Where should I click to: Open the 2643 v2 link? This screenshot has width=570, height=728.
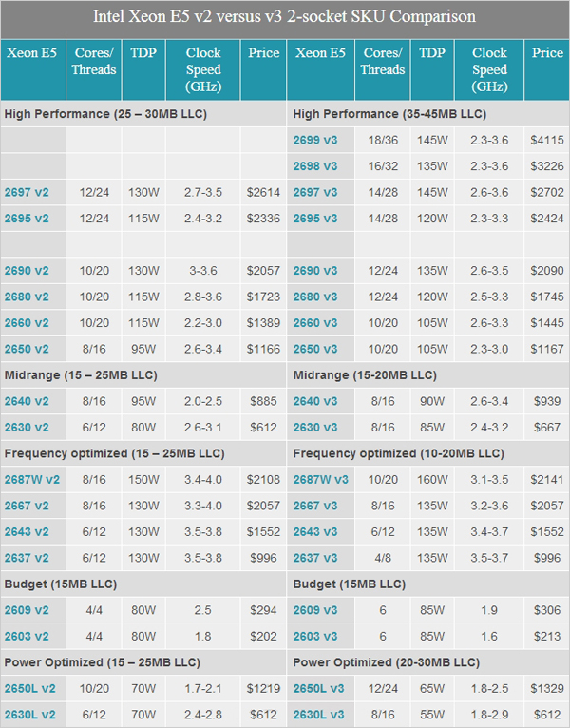(x=27, y=531)
